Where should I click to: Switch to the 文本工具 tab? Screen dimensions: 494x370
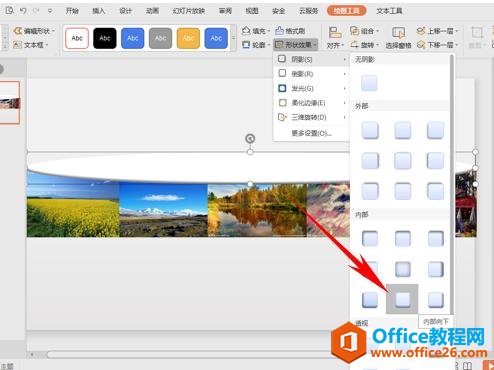click(x=389, y=11)
